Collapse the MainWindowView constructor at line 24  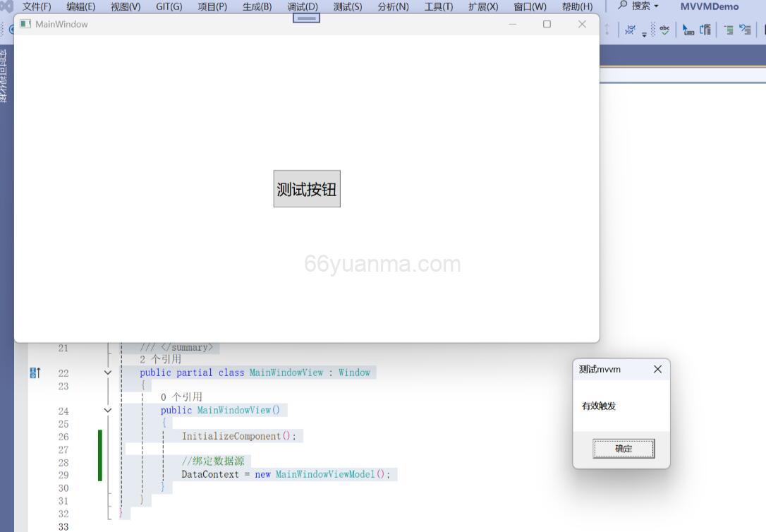(x=107, y=410)
